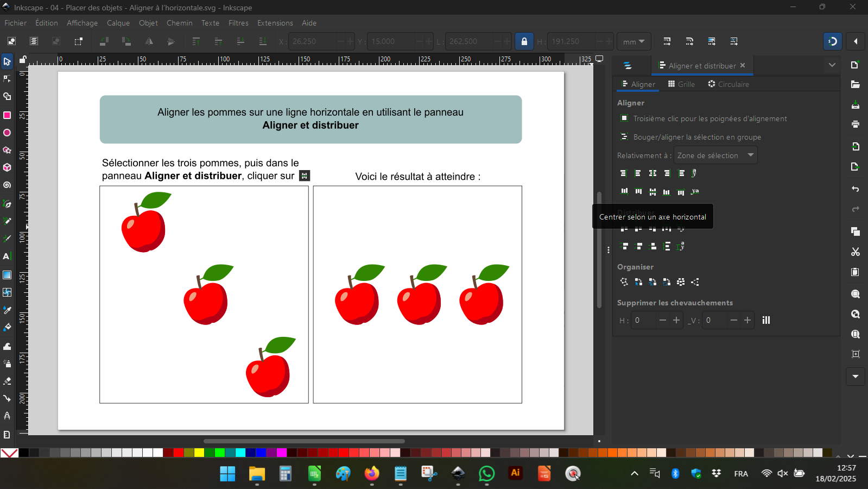Select the Gradient tool
868x489 pixels.
tap(7, 275)
